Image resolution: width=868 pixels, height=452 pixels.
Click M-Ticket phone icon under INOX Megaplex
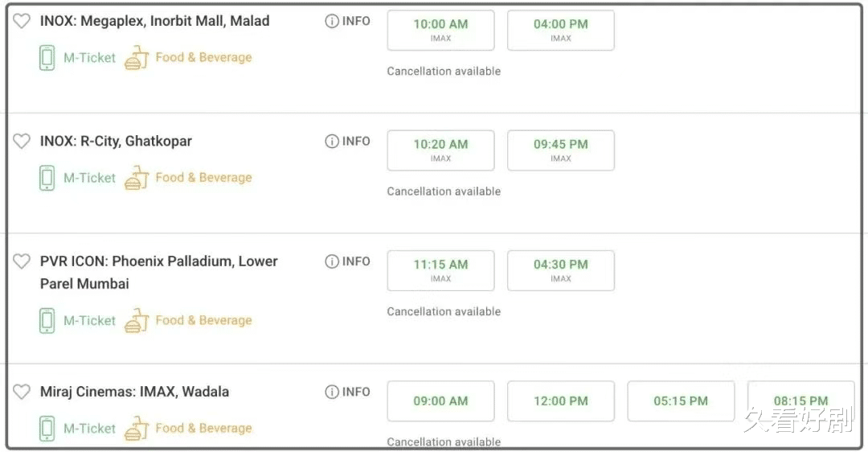click(x=47, y=58)
